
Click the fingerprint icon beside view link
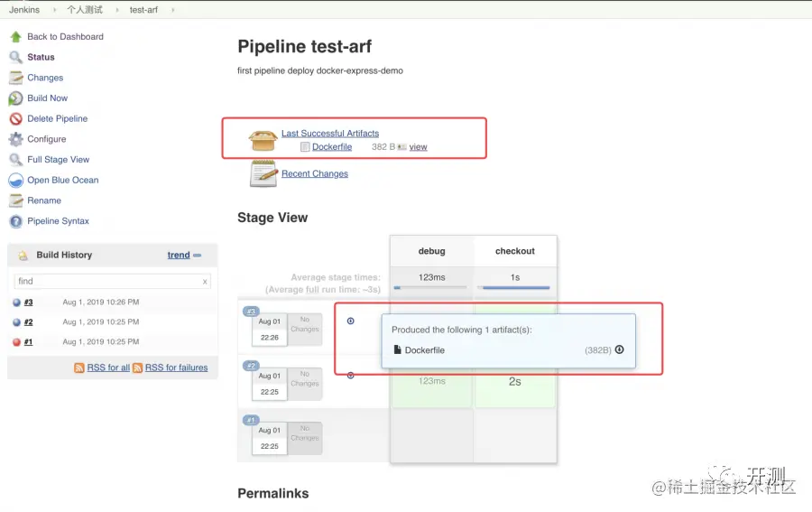[401, 147]
